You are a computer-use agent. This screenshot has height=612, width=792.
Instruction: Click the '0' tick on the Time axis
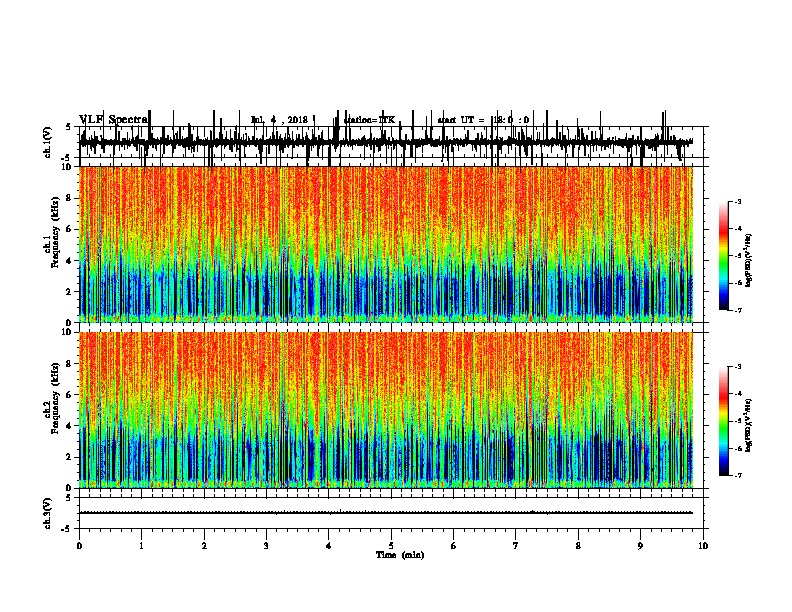click(79, 546)
